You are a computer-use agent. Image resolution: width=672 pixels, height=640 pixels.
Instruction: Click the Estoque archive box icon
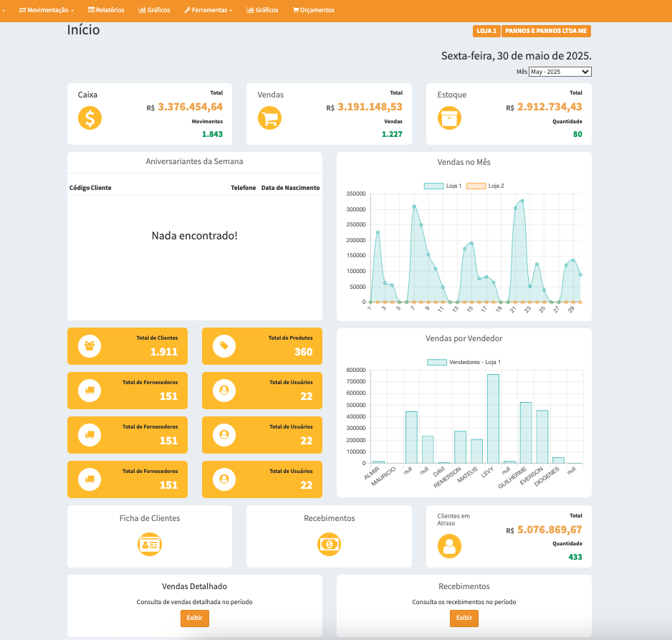click(x=449, y=118)
